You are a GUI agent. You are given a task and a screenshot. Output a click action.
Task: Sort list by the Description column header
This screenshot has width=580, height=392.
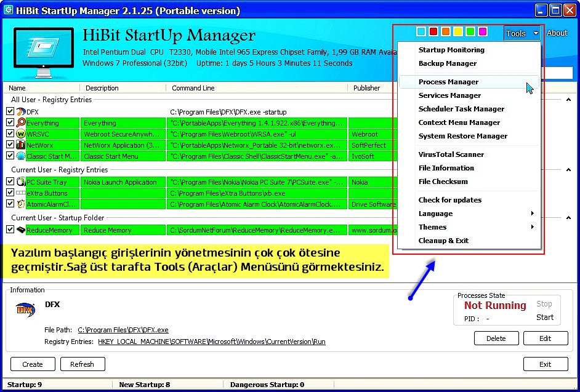[123, 88]
